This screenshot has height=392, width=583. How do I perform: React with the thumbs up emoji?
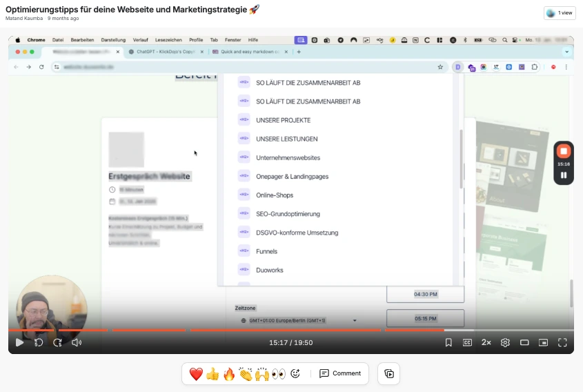coord(213,374)
